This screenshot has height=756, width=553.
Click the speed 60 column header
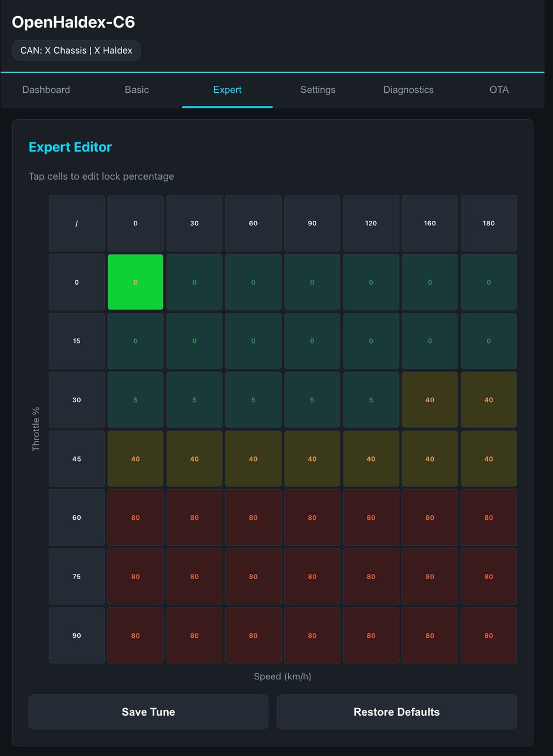coord(253,223)
